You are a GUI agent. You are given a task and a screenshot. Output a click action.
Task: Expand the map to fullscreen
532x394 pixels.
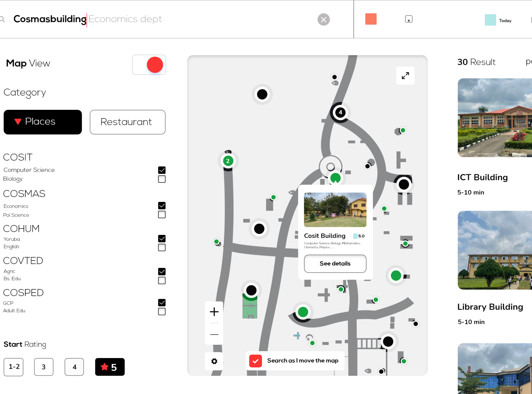405,76
